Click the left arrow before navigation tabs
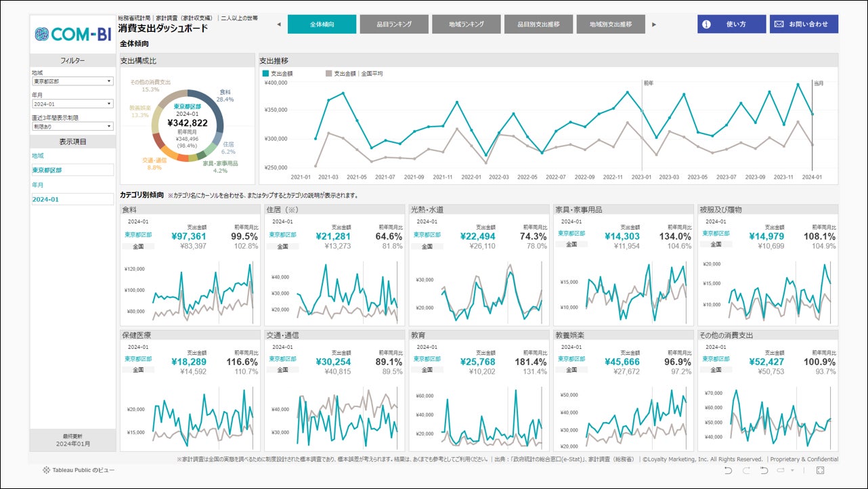This screenshot has width=868, height=489. coord(278,24)
